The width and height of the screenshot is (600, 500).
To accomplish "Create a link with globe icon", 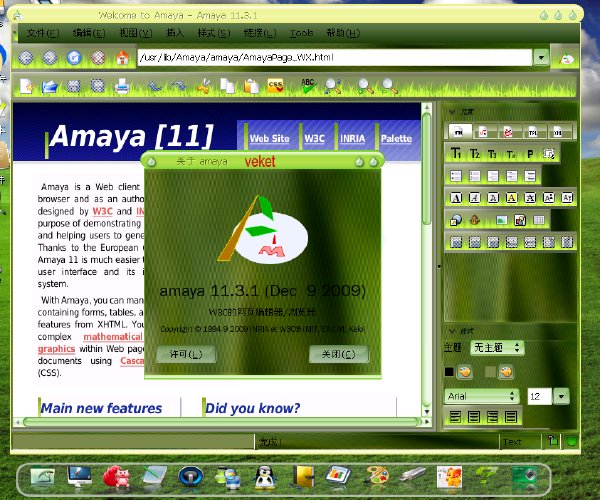I will pos(456,220).
